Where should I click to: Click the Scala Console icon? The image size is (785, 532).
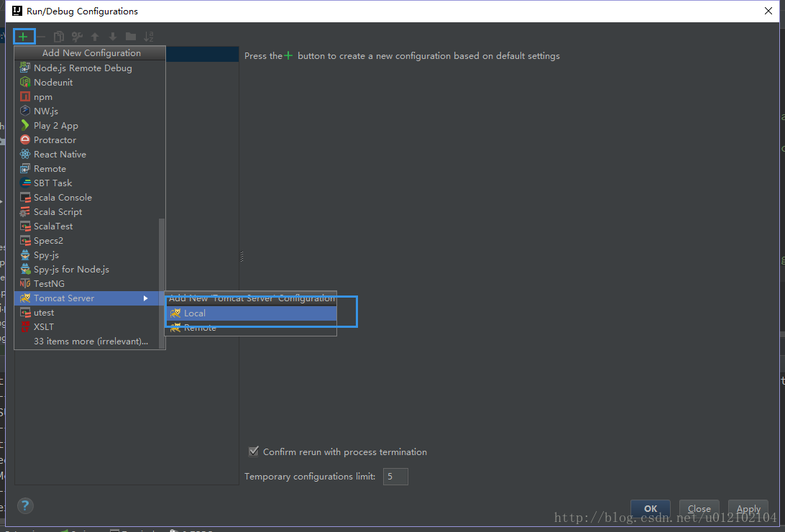pos(25,197)
